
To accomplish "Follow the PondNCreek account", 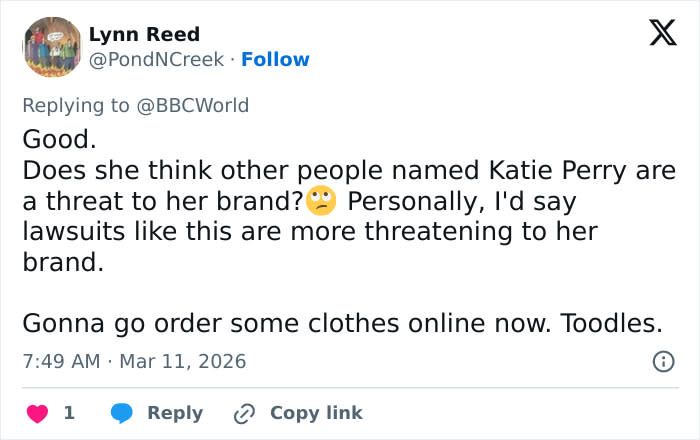I will (275, 60).
